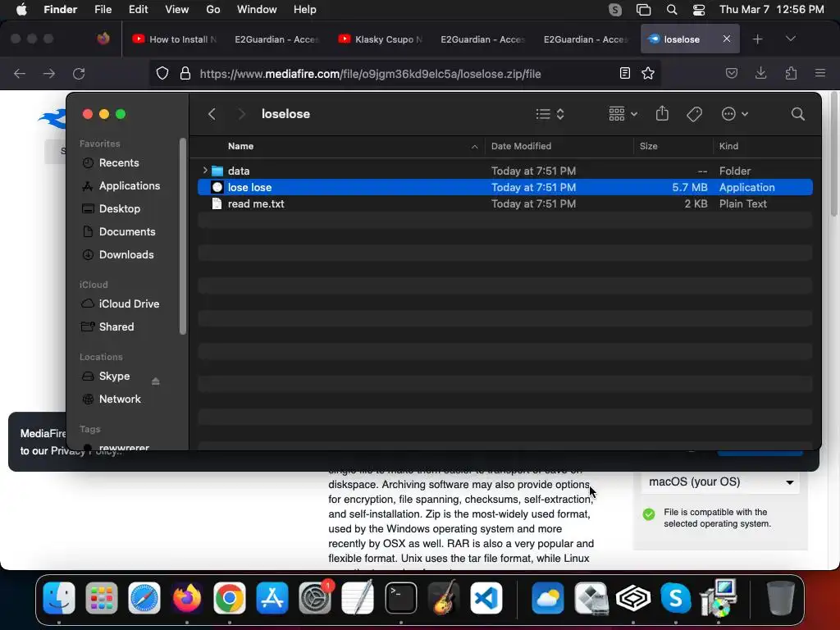Bookmark this page with star icon
Screen dimensions: 840x630
coord(648,73)
